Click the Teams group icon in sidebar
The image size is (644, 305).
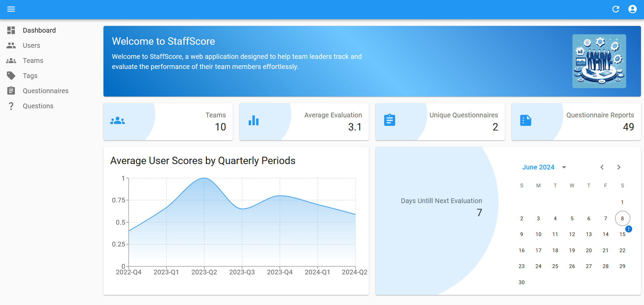tap(11, 61)
